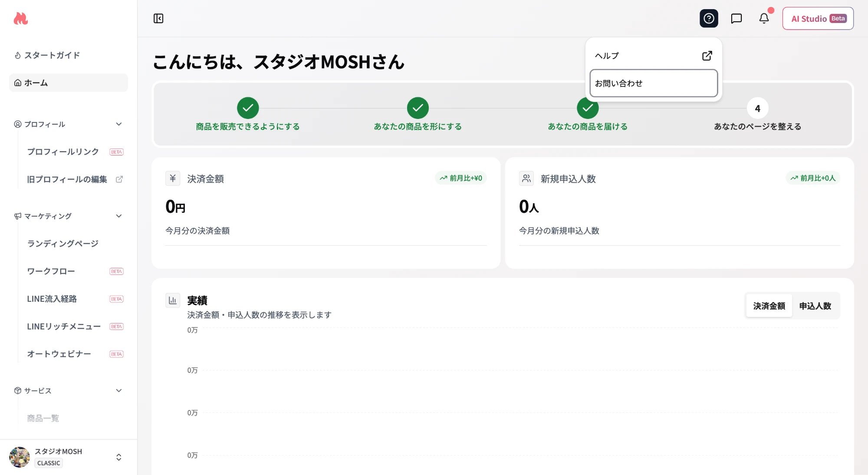Click the 今月分の決済金額 label

pyautogui.click(x=197, y=231)
